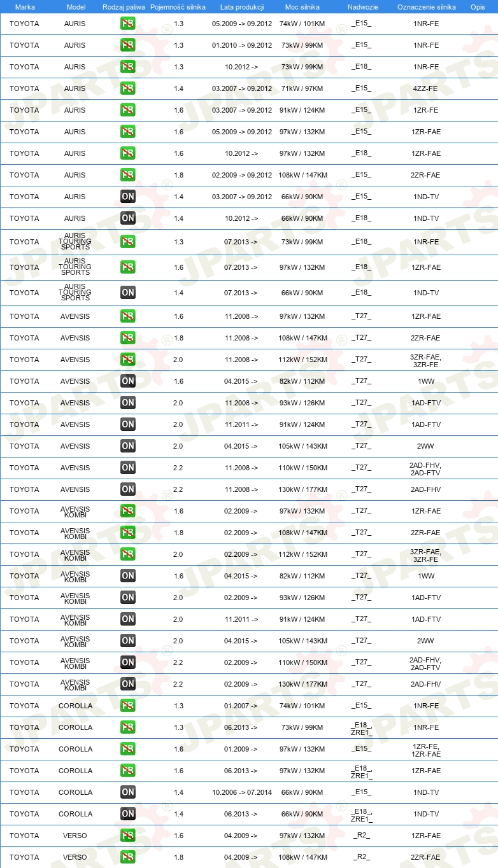
Task: Select the 1ZR-FE, 1ZR-FAE engine code cell
Action: click(426, 749)
